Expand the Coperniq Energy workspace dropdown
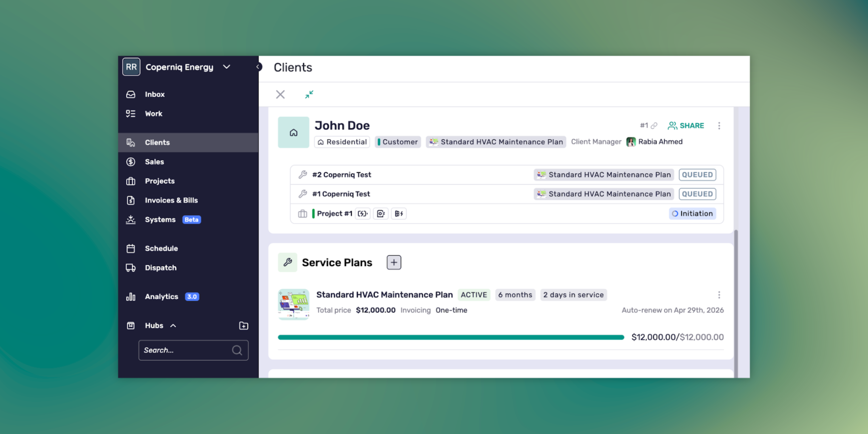 click(227, 67)
